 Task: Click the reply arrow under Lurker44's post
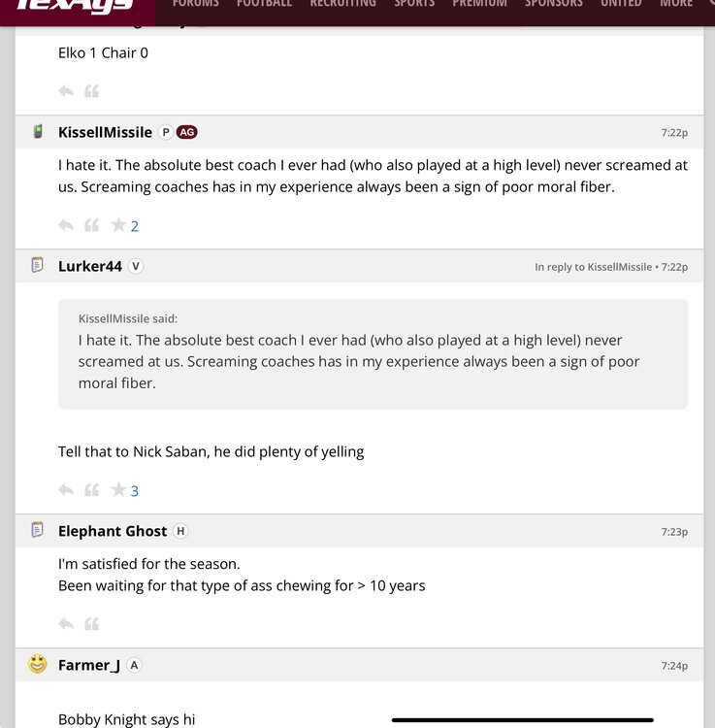click(x=66, y=490)
